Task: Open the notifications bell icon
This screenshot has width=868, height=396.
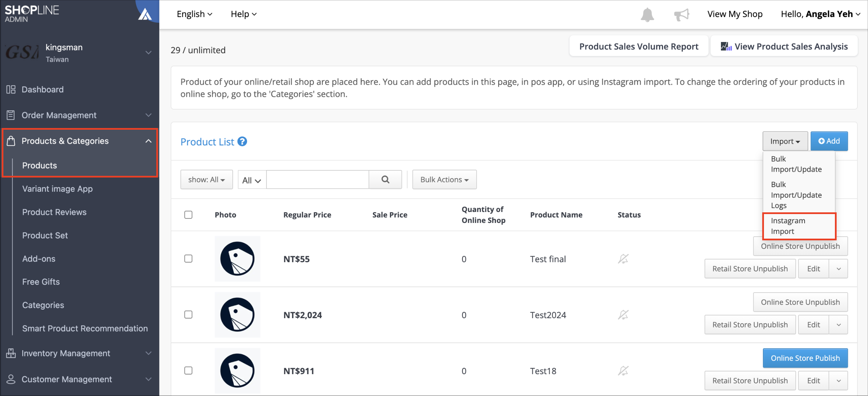Action: point(647,15)
